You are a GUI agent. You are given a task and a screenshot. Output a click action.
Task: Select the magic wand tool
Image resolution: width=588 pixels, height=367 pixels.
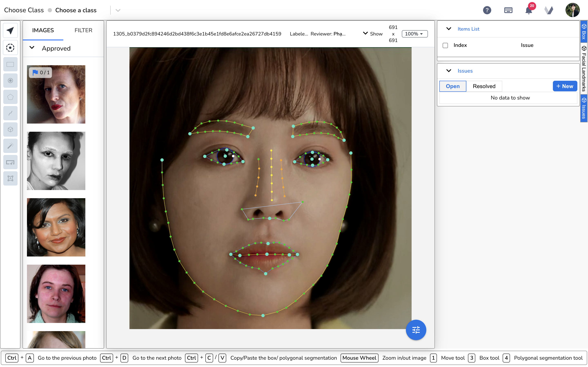[10, 146]
